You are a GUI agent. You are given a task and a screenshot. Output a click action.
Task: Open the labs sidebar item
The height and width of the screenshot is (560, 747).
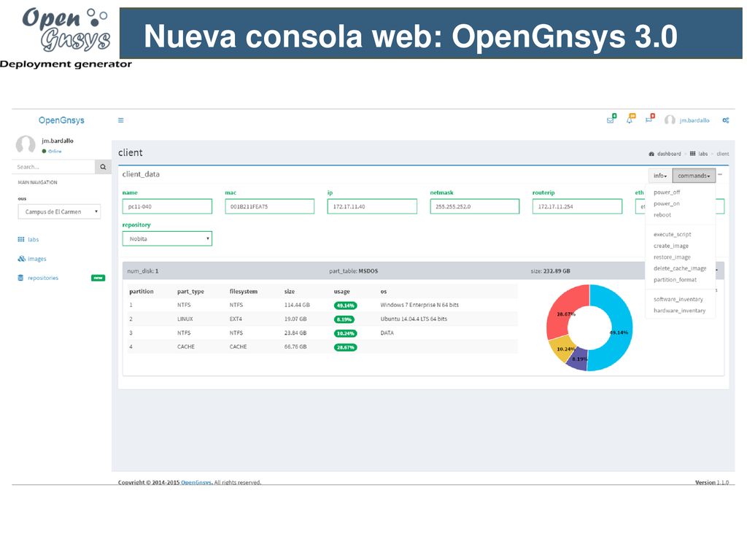tap(33, 239)
